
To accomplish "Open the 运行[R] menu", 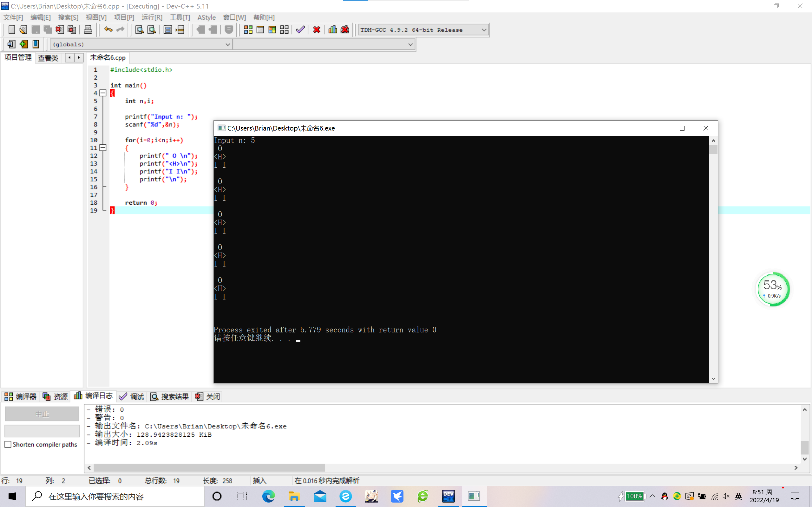I will 152,17.
